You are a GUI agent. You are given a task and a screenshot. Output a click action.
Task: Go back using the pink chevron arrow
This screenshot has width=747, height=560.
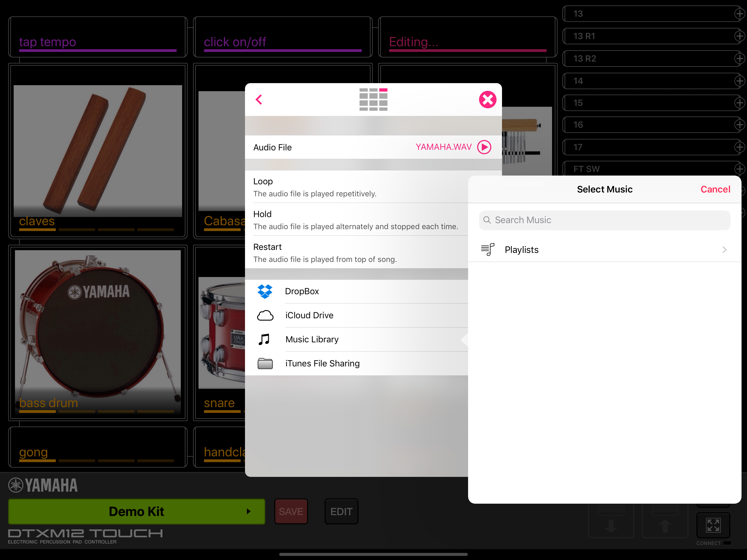click(x=259, y=100)
